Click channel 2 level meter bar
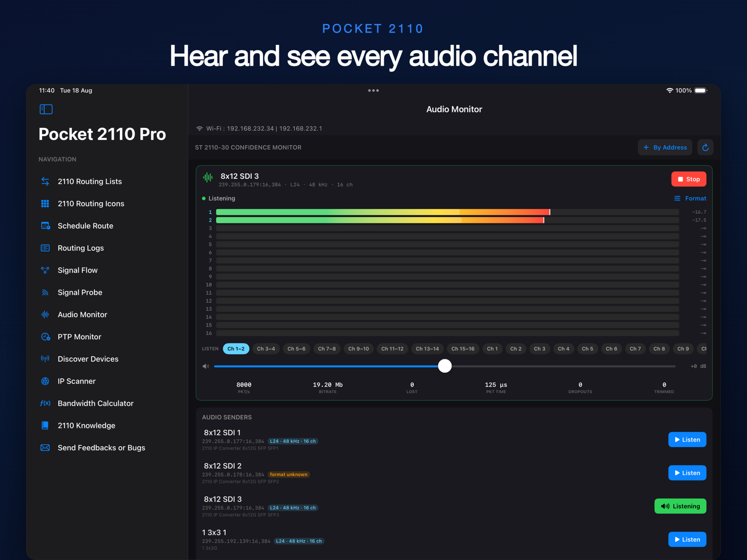The width and height of the screenshot is (747, 560). tap(447, 220)
